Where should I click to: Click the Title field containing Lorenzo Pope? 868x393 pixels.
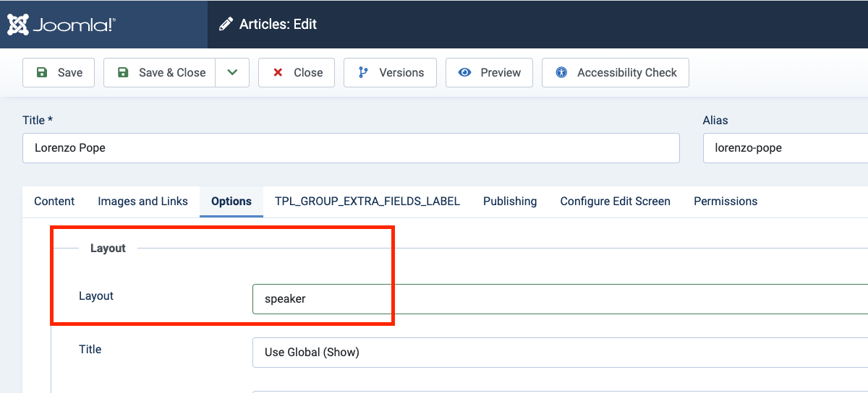click(351, 148)
